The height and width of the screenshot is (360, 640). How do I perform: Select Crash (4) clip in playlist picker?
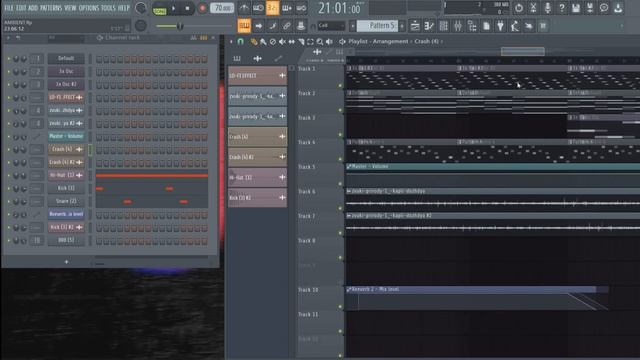[257, 137]
